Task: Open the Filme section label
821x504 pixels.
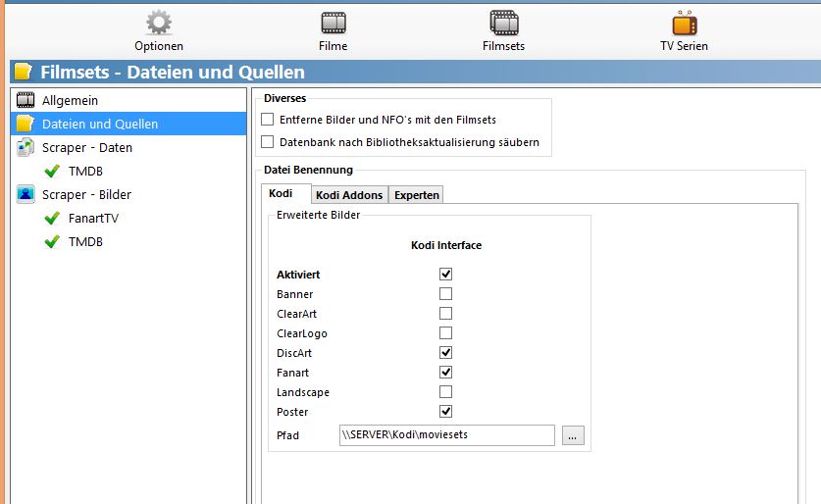Action: [333, 46]
